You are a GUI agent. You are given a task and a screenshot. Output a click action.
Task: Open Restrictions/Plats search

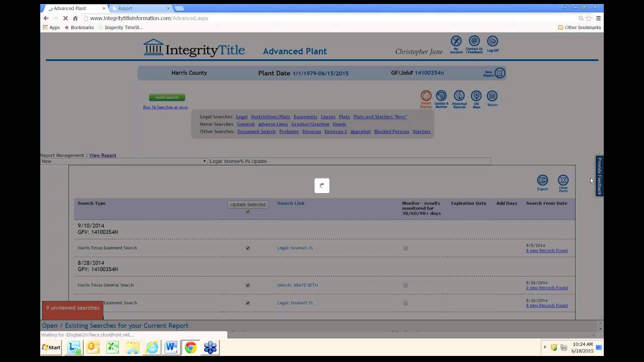coord(271,117)
